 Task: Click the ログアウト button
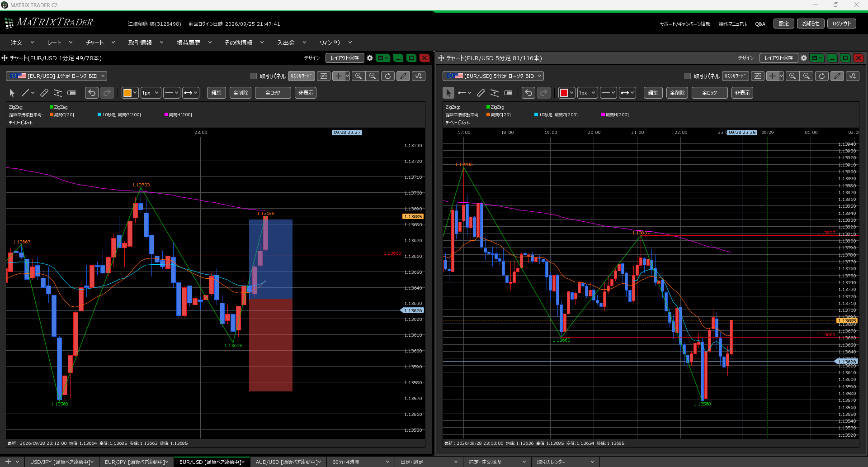841,24
